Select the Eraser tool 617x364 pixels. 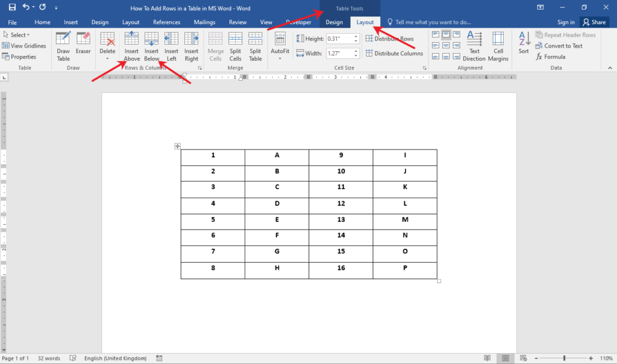(83, 43)
